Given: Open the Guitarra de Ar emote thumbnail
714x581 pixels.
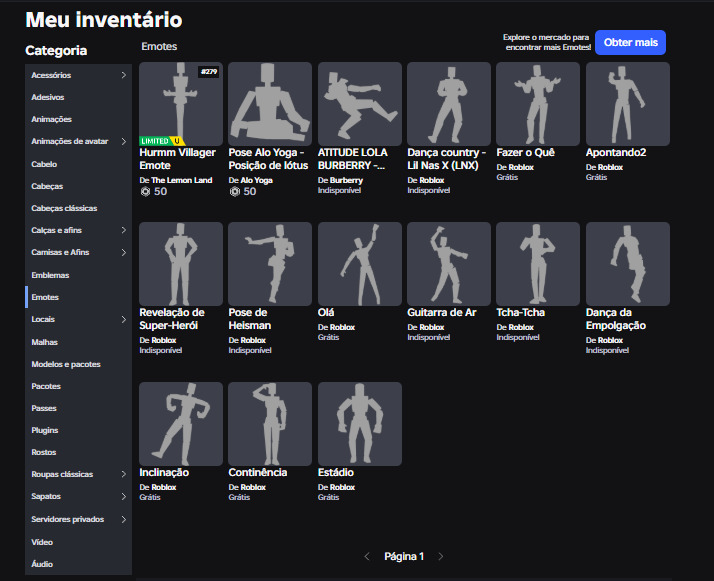Looking at the screenshot, I should pos(449,263).
